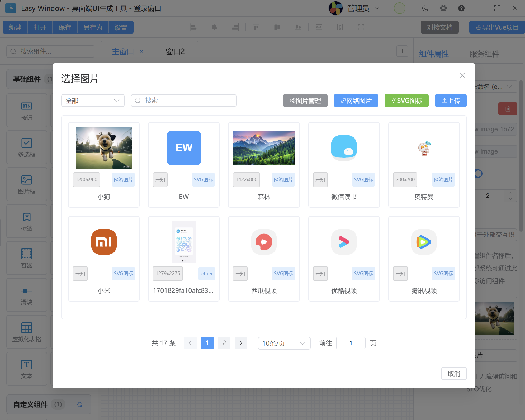Click the next page arrow
The height and width of the screenshot is (420, 525).
tap(241, 343)
